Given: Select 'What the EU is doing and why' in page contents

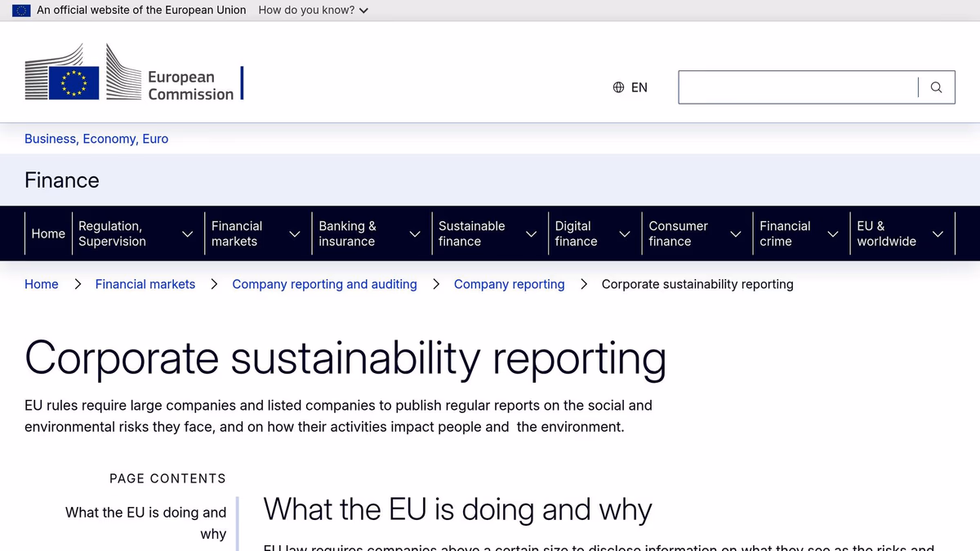Looking at the screenshot, I should point(145,522).
